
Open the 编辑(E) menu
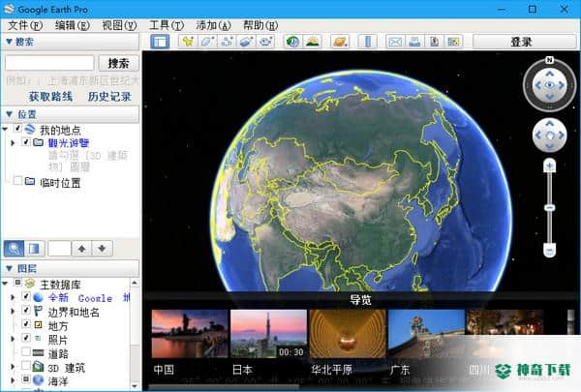tap(73, 25)
